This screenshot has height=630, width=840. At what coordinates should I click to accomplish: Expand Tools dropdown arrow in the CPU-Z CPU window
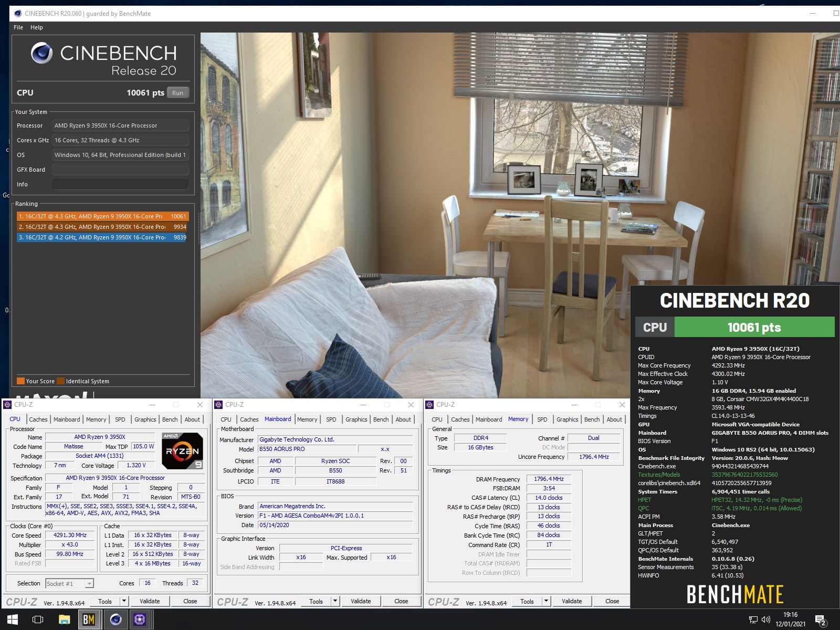pos(124,601)
